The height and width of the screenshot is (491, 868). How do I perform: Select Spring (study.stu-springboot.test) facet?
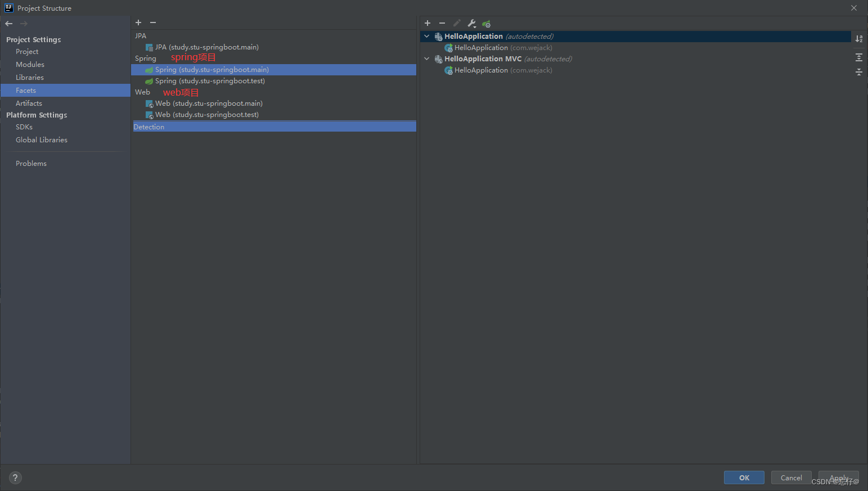coord(211,80)
